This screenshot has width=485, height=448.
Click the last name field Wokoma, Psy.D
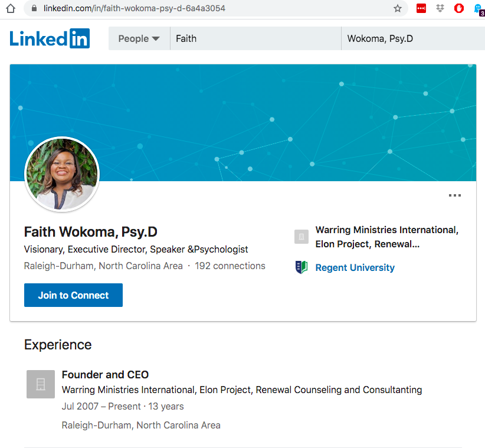413,38
